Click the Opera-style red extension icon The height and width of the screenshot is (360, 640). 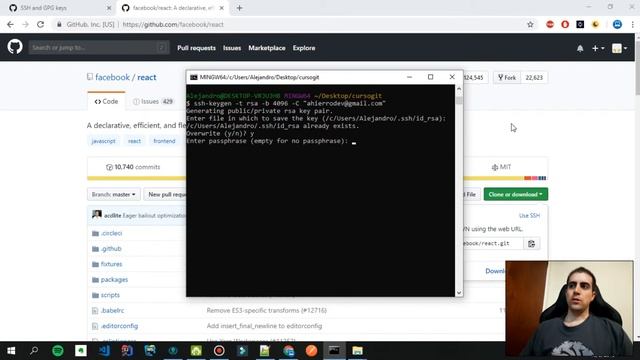[565, 24]
